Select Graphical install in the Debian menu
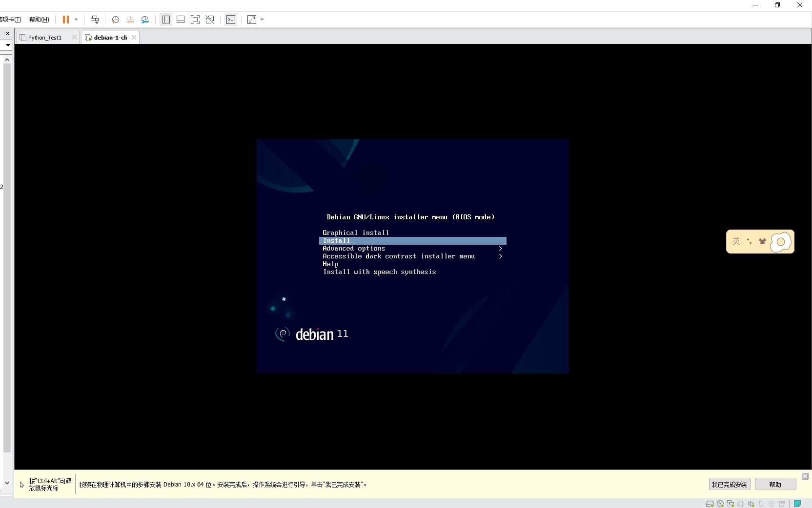Screen dimensions: 812x508 click(356, 233)
